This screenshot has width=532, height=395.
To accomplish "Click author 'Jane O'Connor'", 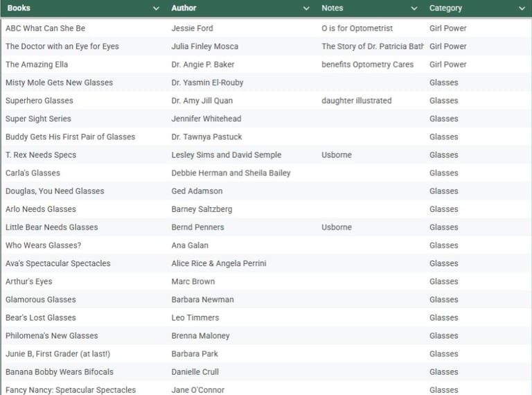I will pyautogui.click(x=197, y=390).
